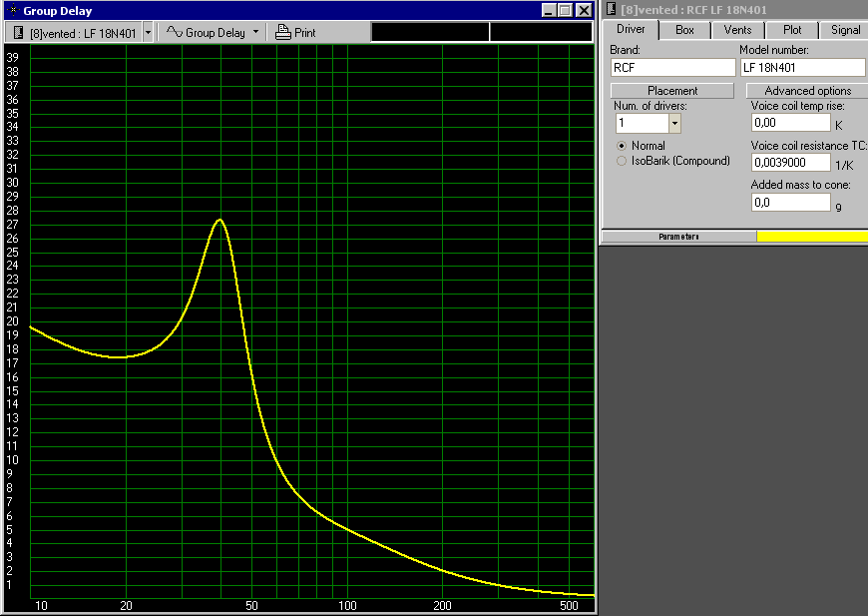Switch to the Vents tab
Image resolution: width=868 pixels, height=616 pixels.
(x=738, y=30)
